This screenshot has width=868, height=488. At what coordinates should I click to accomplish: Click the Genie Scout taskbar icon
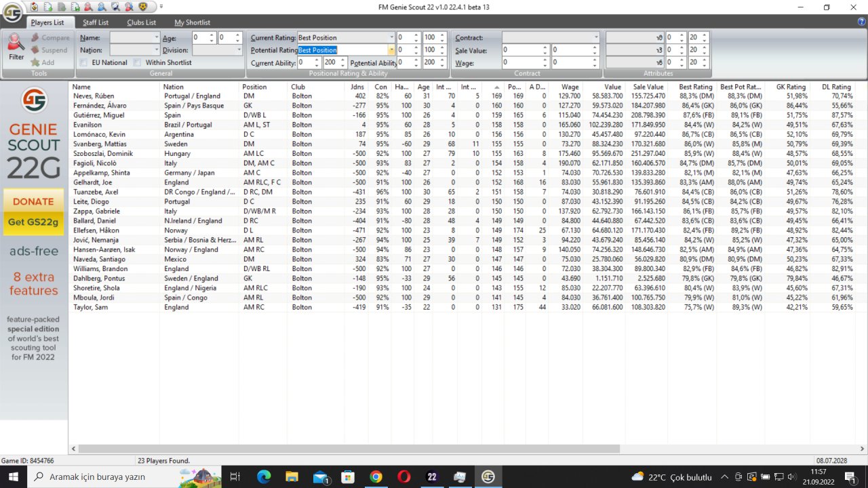tap(488, 477)
